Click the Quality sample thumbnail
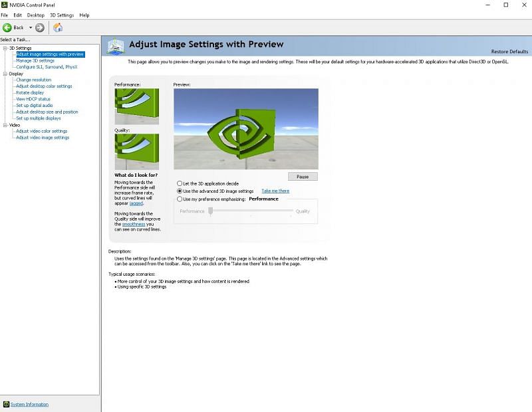 click(137, 152)
